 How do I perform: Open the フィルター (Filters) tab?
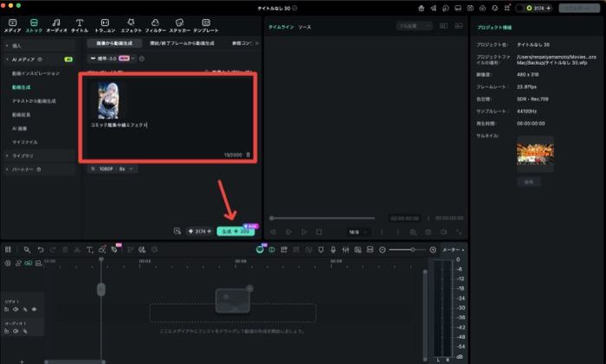pyautogui.click(x=155, y=25)
